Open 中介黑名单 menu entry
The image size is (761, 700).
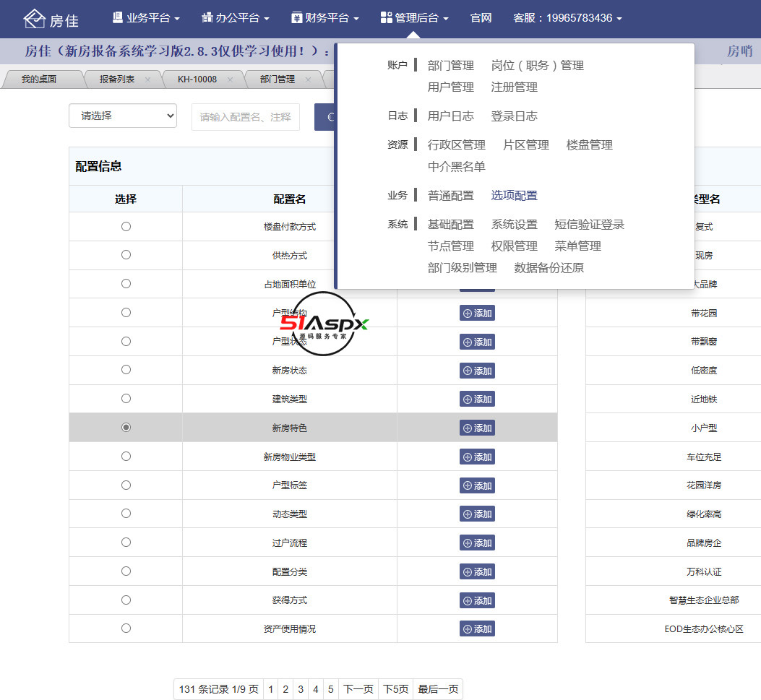456,167
